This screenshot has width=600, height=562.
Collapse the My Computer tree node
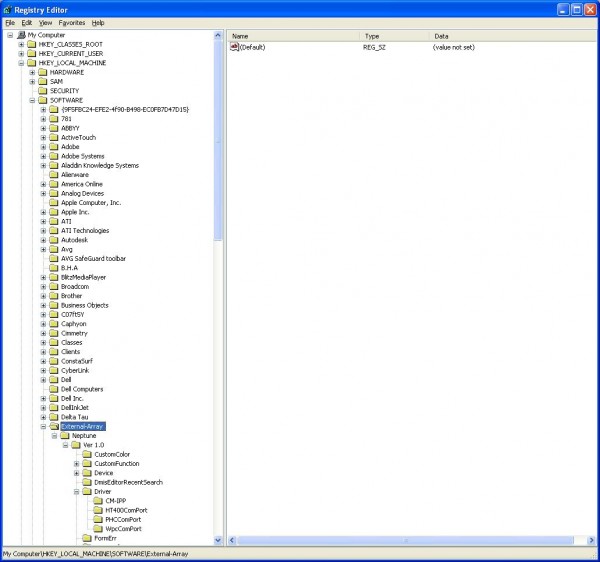tap(10, 35)
